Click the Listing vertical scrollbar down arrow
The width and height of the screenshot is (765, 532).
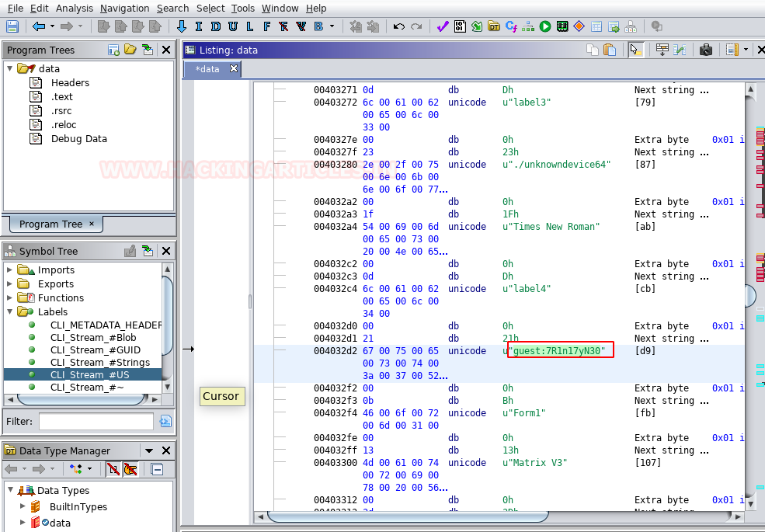751,504
